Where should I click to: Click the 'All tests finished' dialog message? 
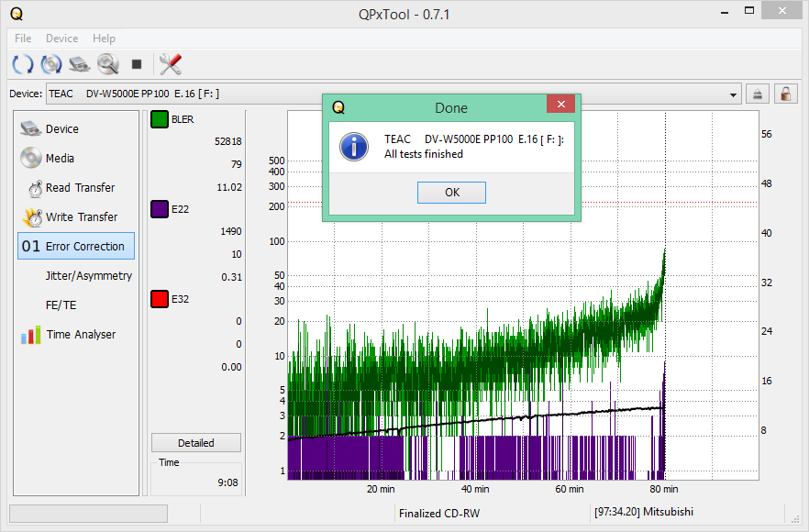coord(424,154)
